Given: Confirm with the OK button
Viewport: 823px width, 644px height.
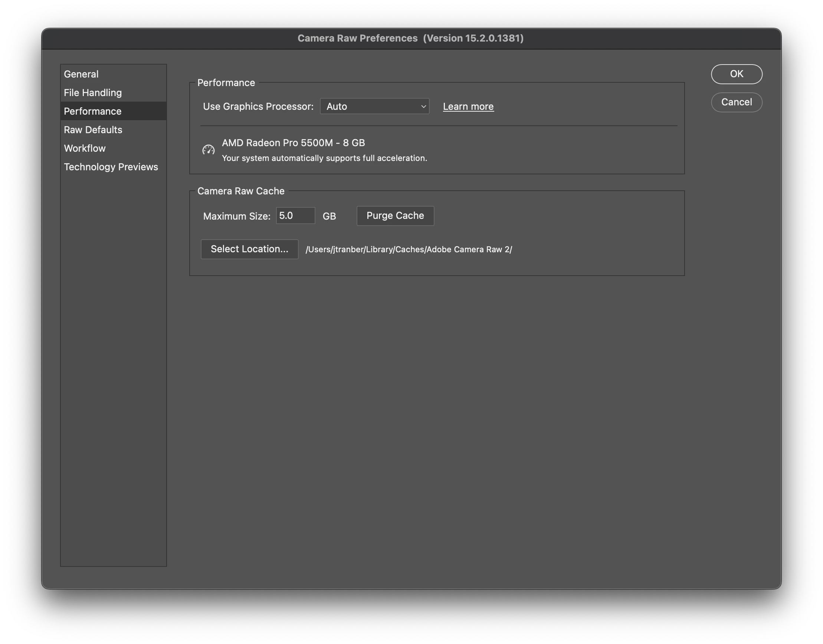Looking at the screenshot, I should pyautogui.click(x=736, y=74).
